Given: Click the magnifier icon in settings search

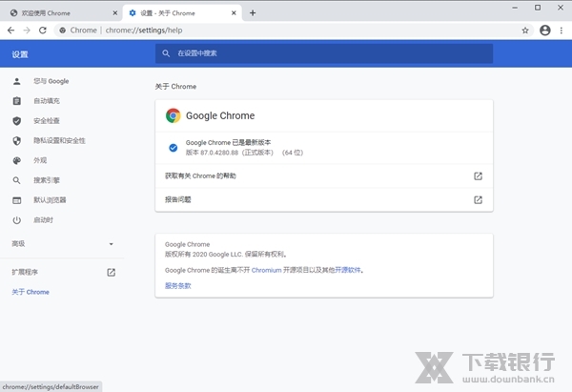Looking at the screenshot, I should (166, 53).
